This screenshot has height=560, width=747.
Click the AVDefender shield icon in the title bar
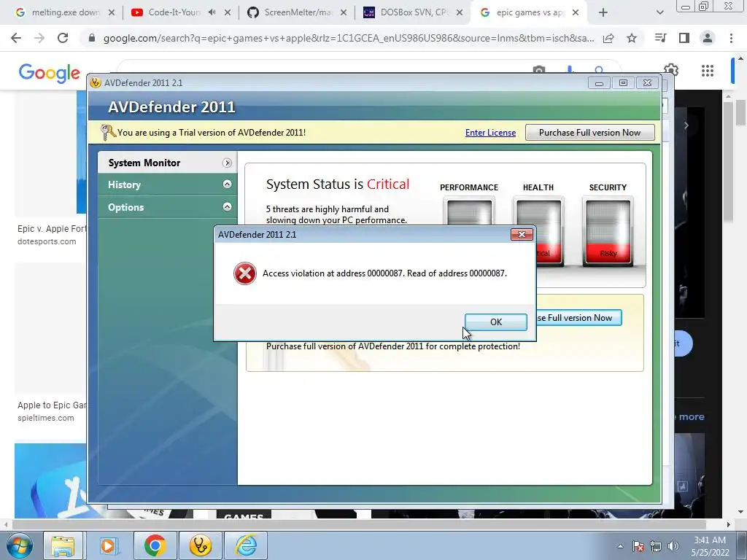click(96, 82)
